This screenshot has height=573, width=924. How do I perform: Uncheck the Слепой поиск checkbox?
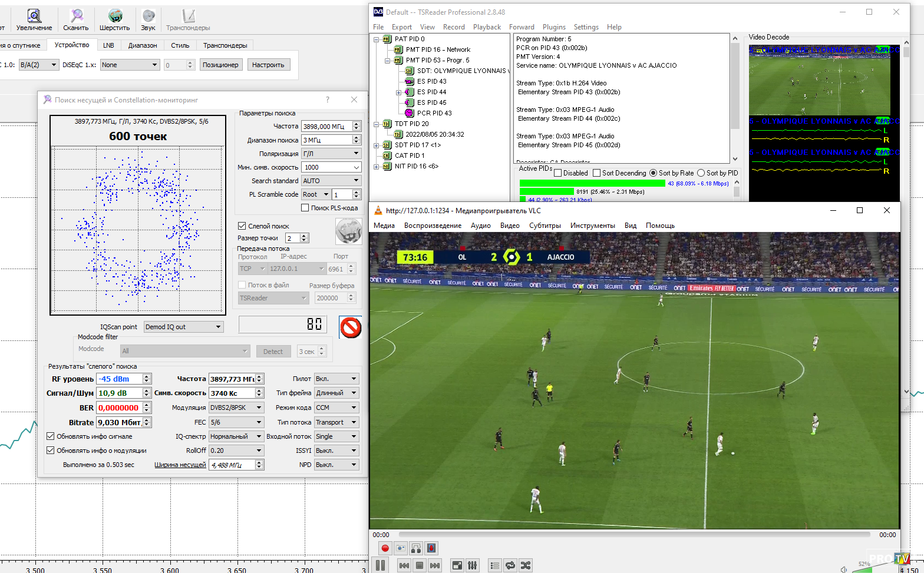tap(242, 226)
